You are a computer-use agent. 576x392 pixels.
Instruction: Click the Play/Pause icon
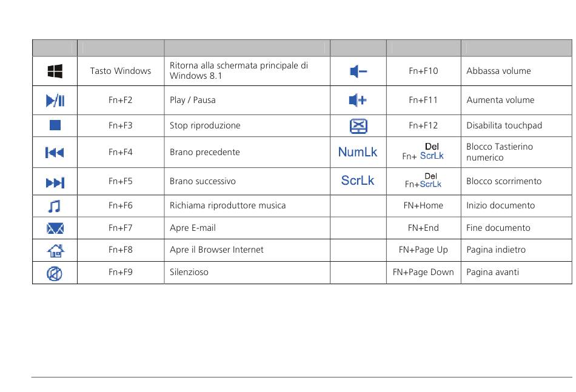click(x=55, y=100)
